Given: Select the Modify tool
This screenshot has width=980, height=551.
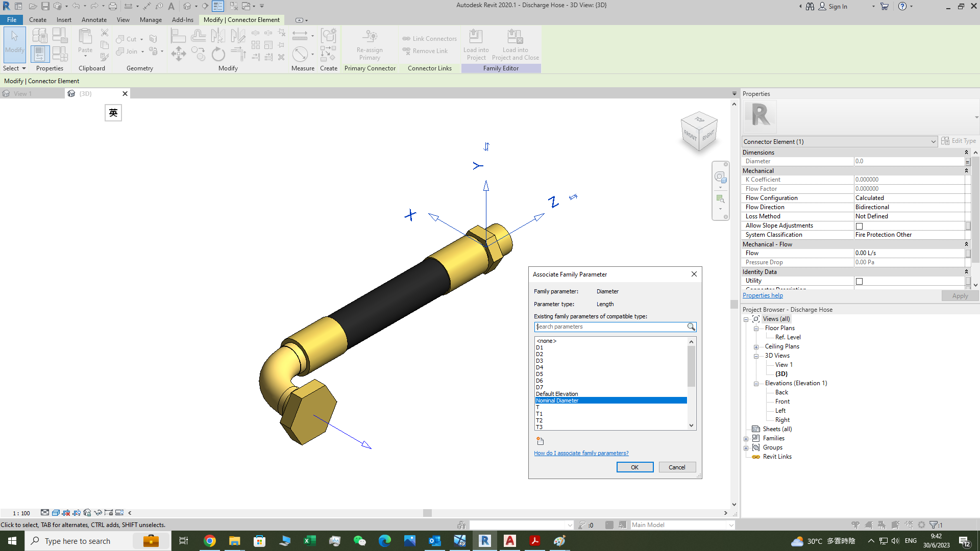Looking at the screenshot, I should [14, 45].
